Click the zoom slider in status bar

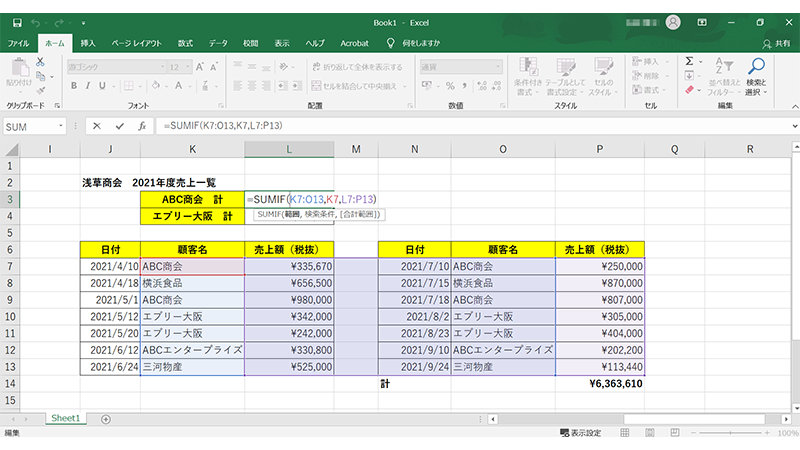pyautogui.click(x=731, y=433)
